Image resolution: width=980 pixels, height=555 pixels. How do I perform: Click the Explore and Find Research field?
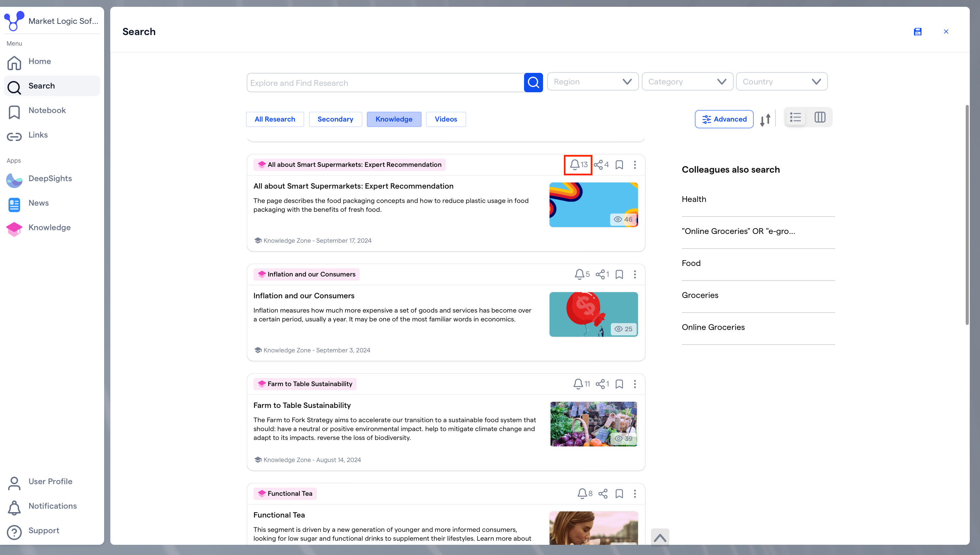(385, 83)
